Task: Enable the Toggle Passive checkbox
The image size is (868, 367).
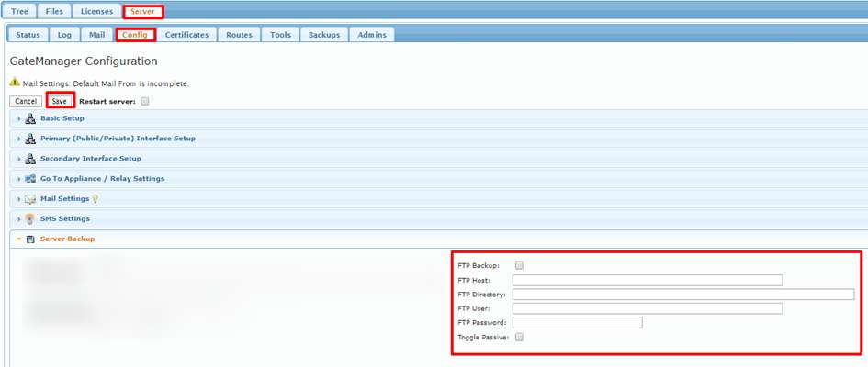Action: coord(519,337)
